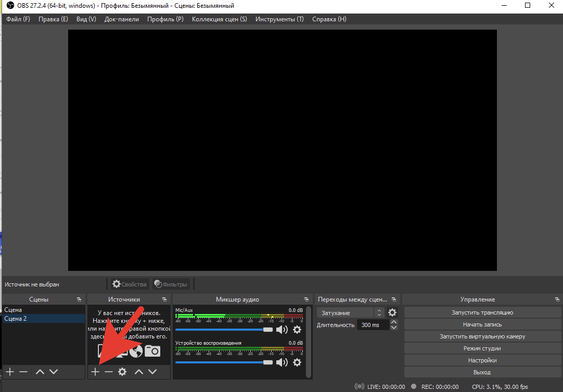Move the source up with the Источники up arrow
The width and height of the screenshot is (563, 392).
[x=139, y=372]
